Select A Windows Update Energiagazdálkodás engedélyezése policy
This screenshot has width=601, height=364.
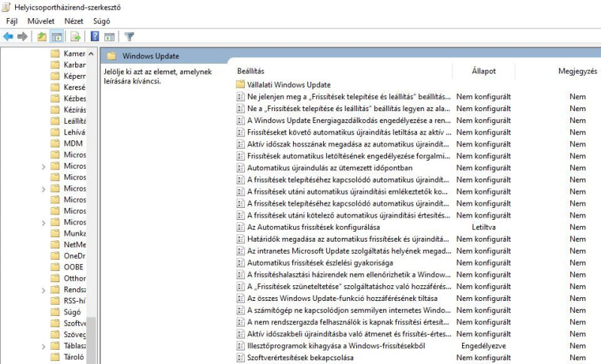(x=349, y=120)
